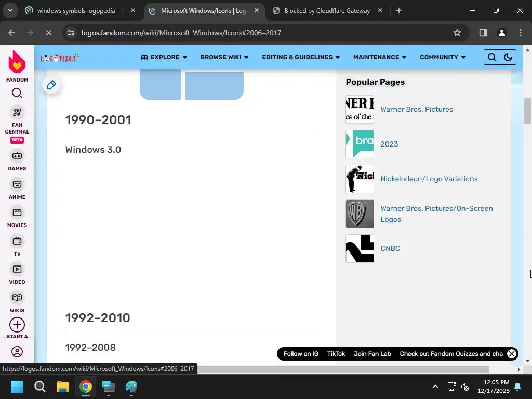Click the wiki search magnifier button
This screenshot has height=399, width=532.
[491, 57]
